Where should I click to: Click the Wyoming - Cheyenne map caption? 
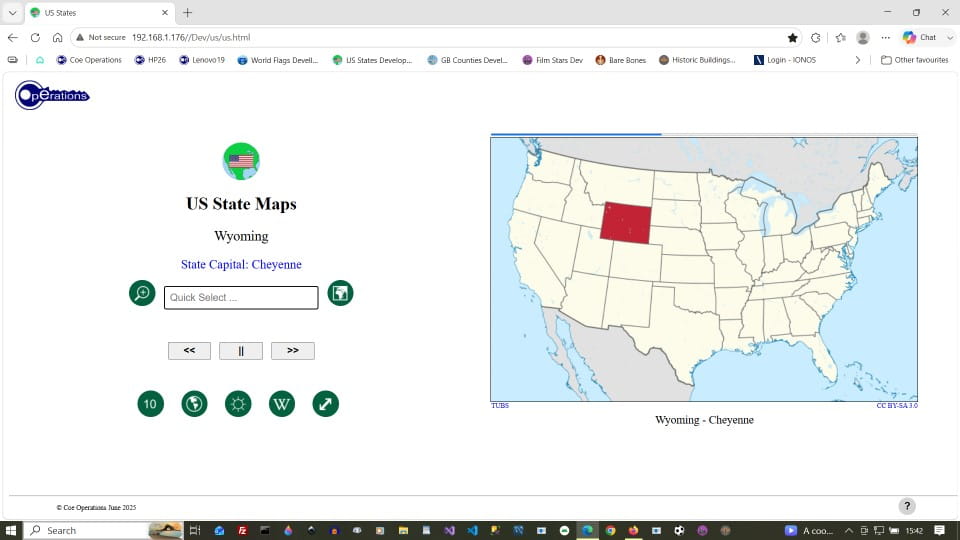click(704, 420)
